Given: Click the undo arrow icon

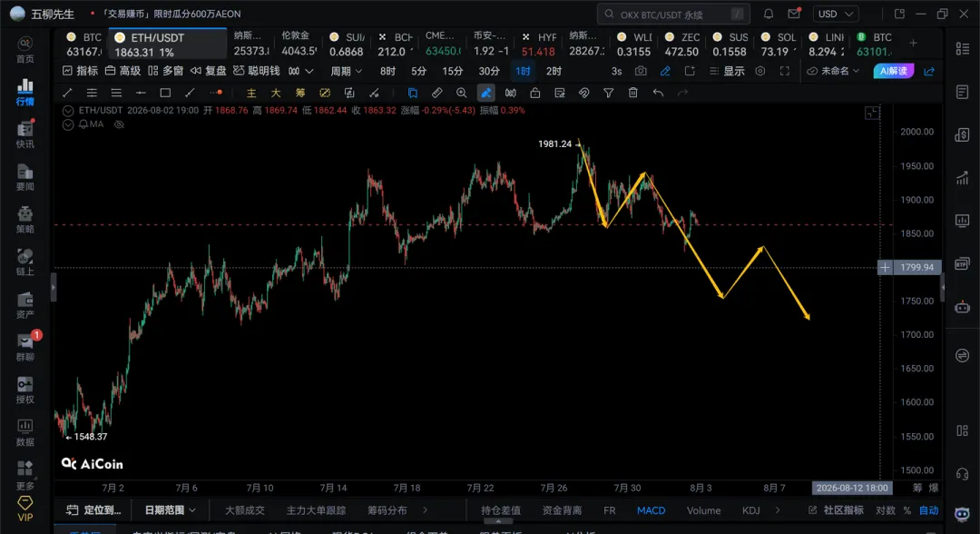Looking at the screenshot, I should 658,93.
